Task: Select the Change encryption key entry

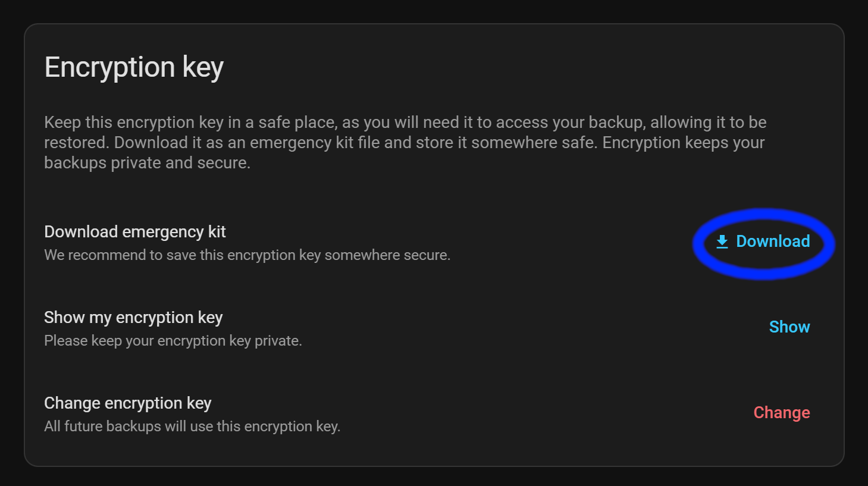Action: tap(127, 403)
